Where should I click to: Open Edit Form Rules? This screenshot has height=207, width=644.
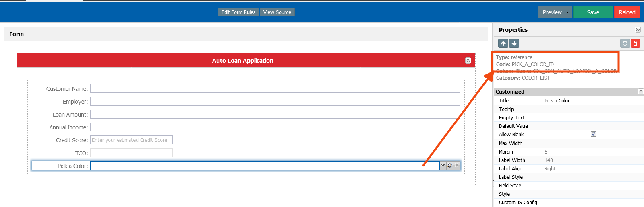click(x=238, y=12)
